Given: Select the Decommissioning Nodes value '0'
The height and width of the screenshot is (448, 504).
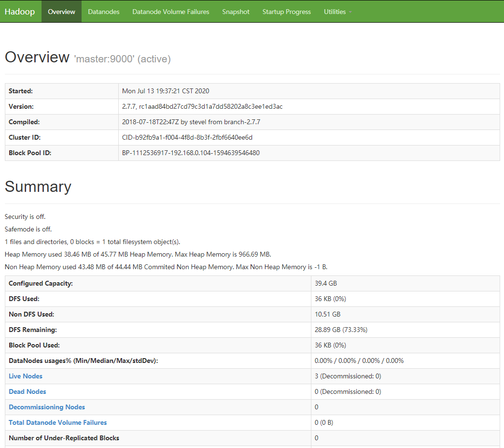Looking at the screenshot, I should pyautogui.click(x=317, y=407).
